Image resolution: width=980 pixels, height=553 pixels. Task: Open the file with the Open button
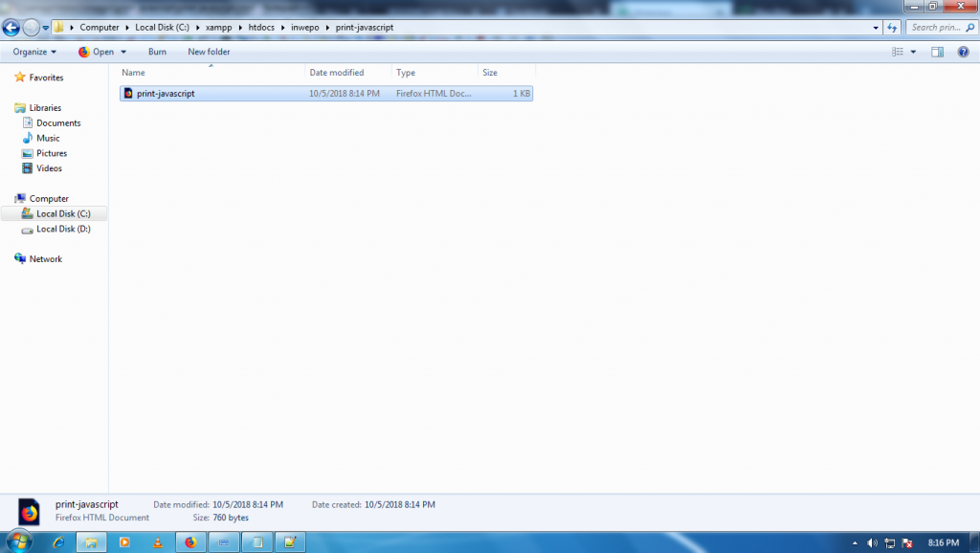coord(97,52)
